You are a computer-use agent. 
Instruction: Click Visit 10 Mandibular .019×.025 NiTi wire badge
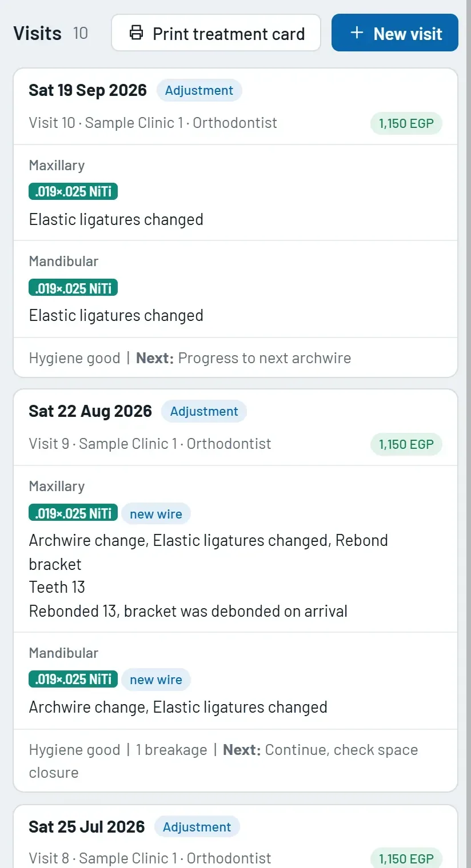click(x=73, y=288)
